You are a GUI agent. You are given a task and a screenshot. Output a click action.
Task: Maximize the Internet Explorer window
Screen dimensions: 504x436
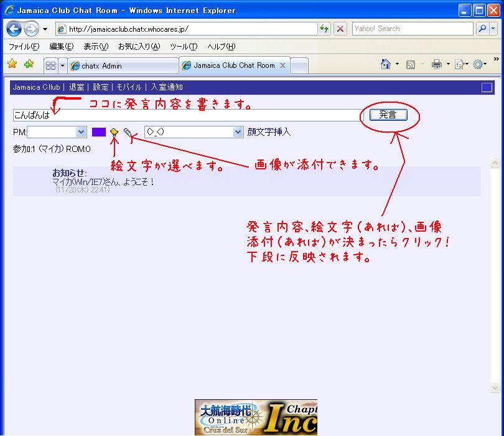tap(479, 11)
